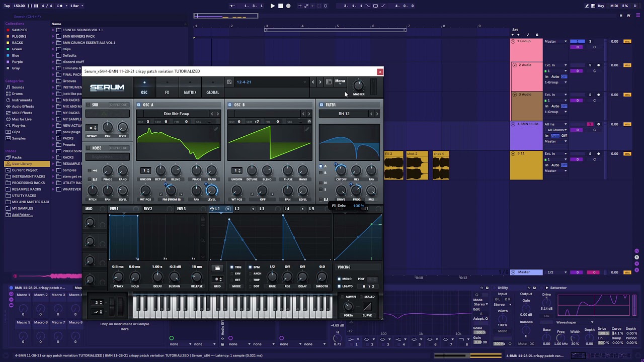Click the filter CUTOFF knob

coord(341,171)
